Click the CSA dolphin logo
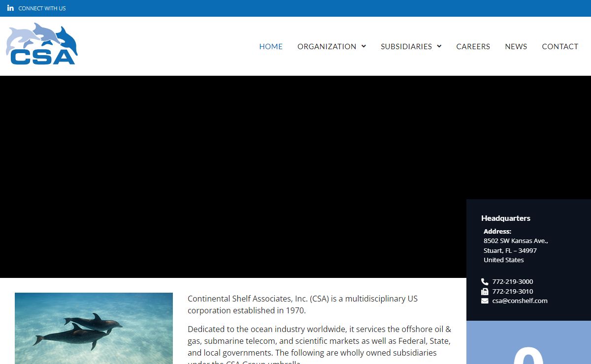The width and height of the screenshot is (591, 364). 42,44
